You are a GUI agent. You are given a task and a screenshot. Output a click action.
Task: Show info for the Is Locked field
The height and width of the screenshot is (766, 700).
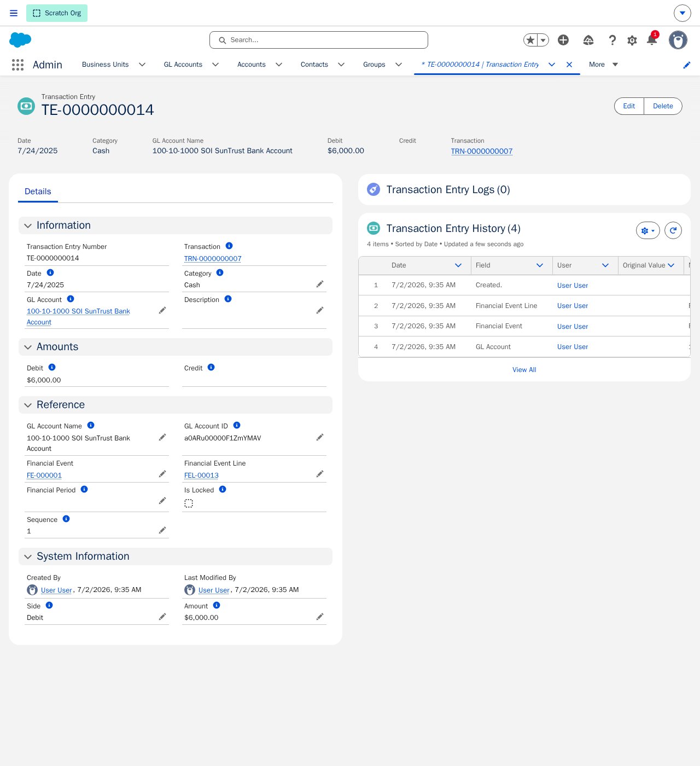click(223, 489)
